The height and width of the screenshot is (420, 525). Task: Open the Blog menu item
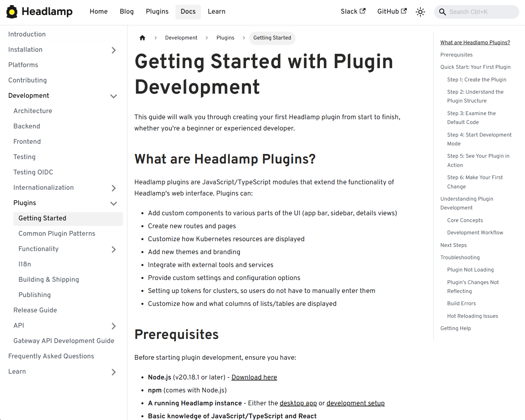(x=126, y=12)
